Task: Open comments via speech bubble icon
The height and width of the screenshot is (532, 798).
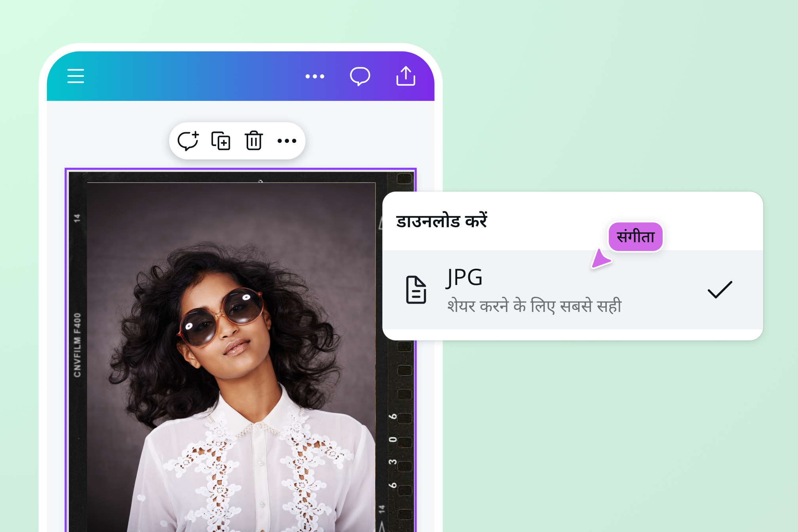Action: [360, 76]
